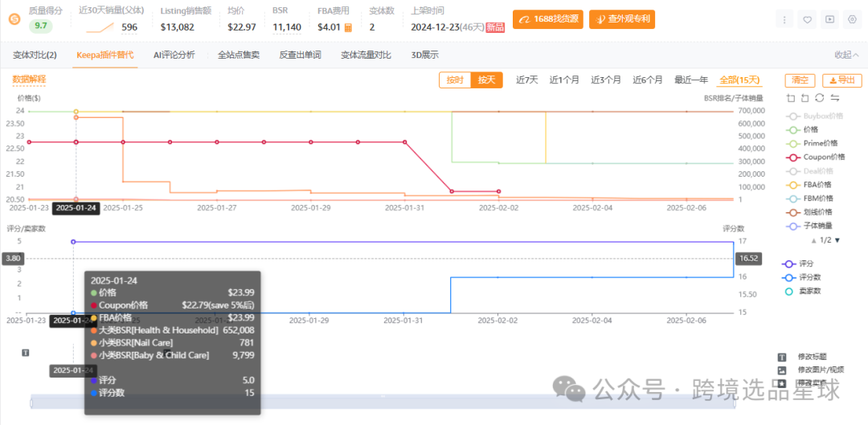Click the 变体数 value 2

click(x=372, y=27)
